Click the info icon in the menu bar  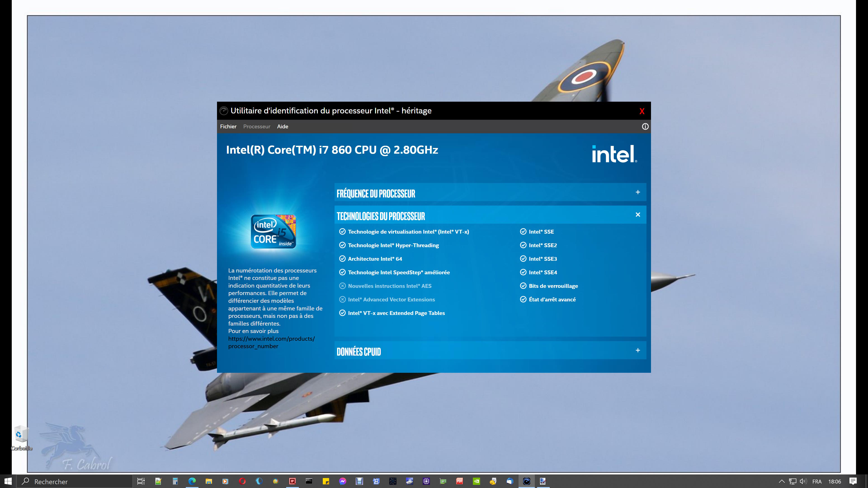point(645,126)
